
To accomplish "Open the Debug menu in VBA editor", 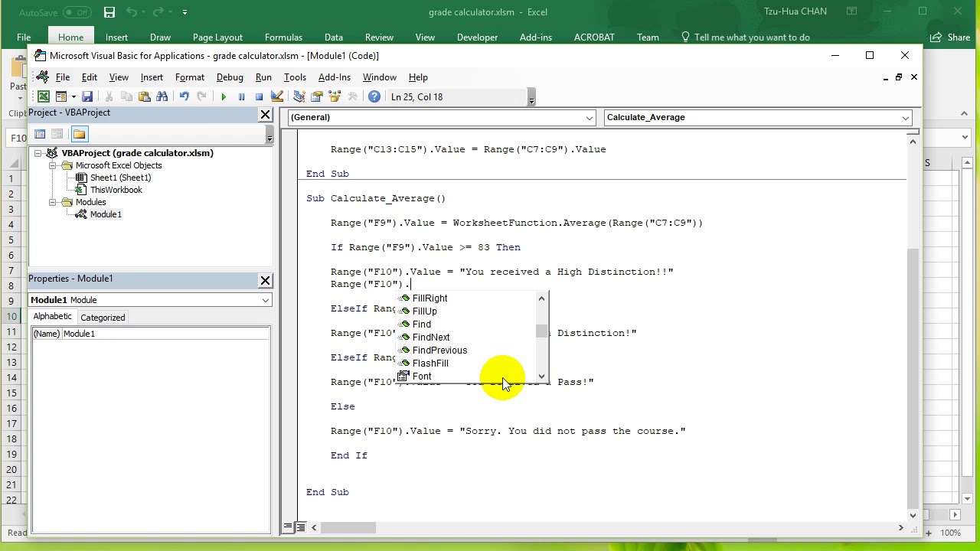I will coord(230,77).
